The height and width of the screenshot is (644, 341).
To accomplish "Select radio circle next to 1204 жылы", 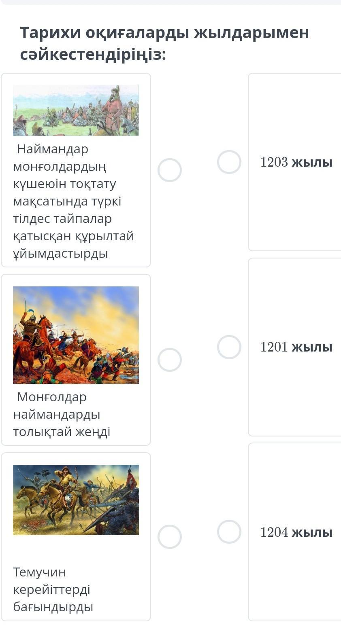I will click(x=229, y=532).
